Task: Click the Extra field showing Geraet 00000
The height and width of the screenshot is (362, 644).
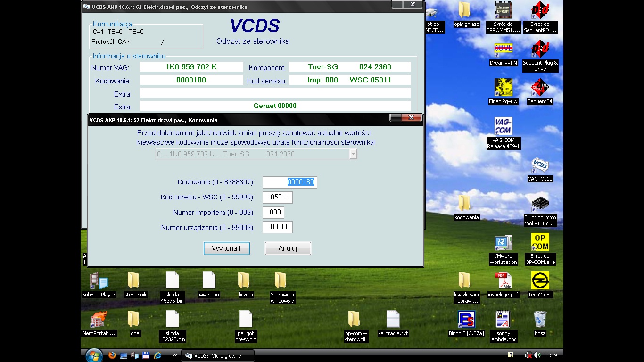Action: coord(275,106)
